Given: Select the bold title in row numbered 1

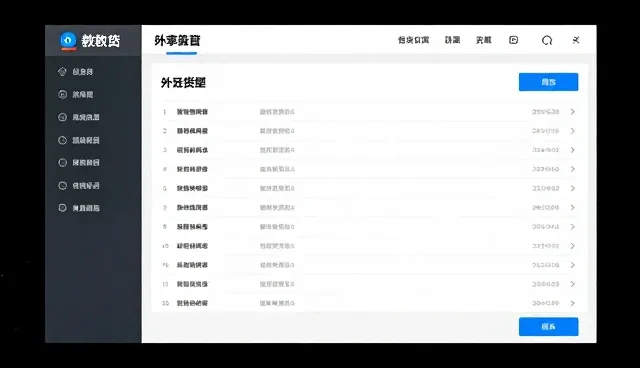Looking at the screenshot, I should point(192,112).
